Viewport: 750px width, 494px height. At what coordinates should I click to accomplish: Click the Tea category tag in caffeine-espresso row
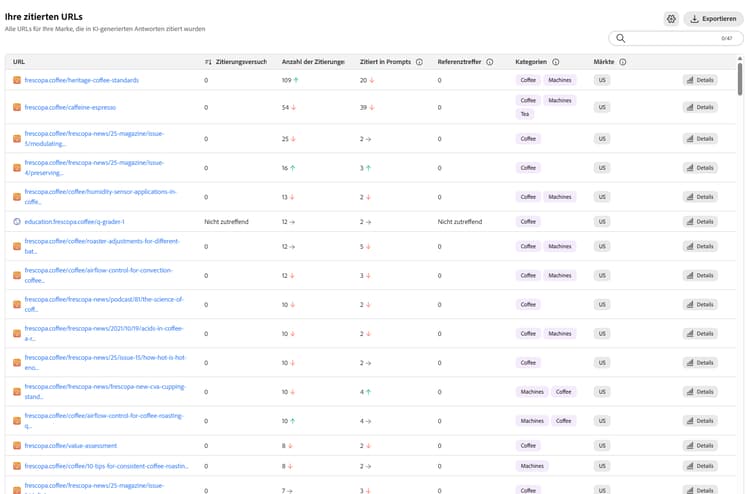[525, 114]
